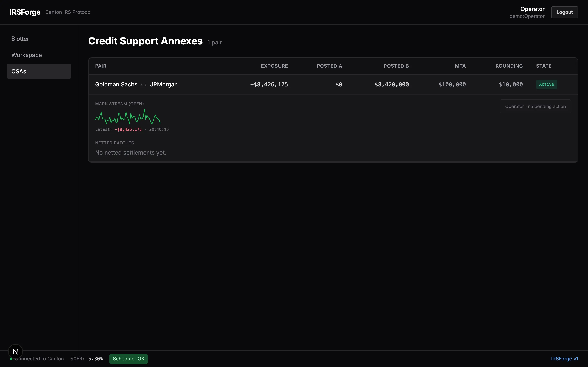Click the SOFR rate indicator
Viewport: 588px width, 367px height.
point(87,359)
